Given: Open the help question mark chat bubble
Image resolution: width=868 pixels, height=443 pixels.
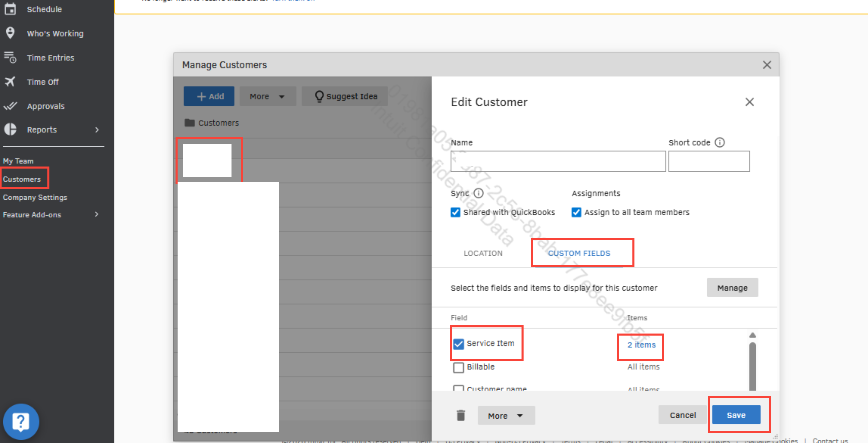Looking at the screenshot, I should pos(21,421).
